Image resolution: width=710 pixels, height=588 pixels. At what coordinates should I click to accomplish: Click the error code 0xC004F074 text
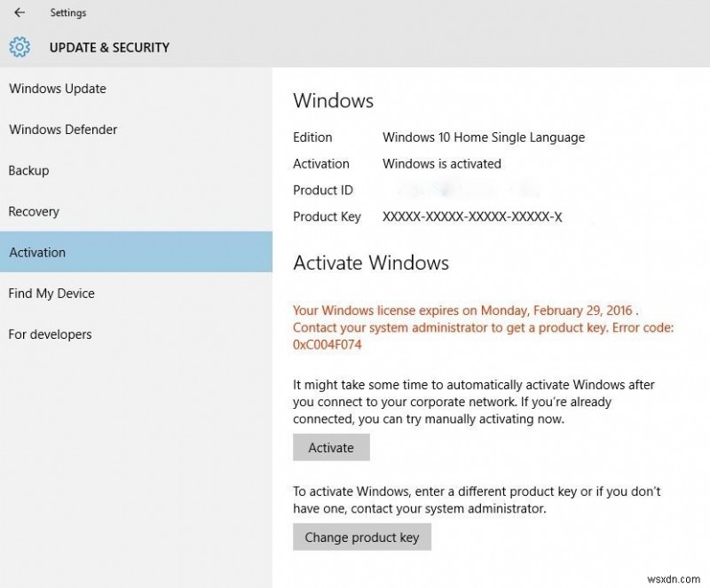coord(327,343)
